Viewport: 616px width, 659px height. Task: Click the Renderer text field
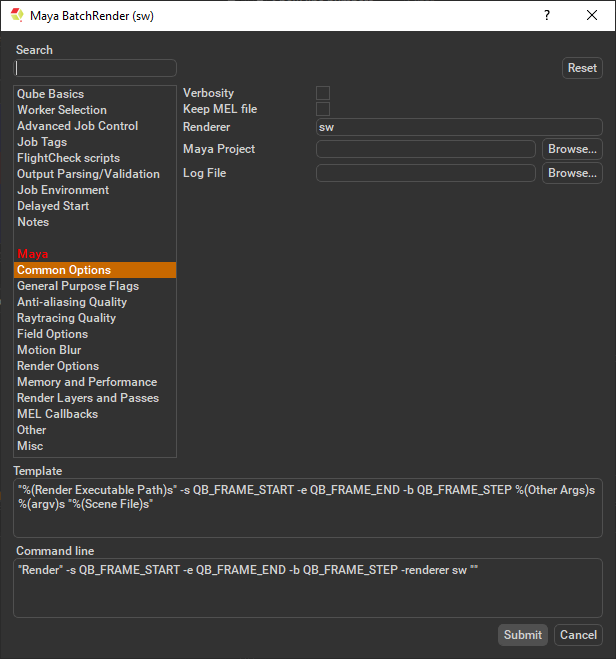pos(459,127)
